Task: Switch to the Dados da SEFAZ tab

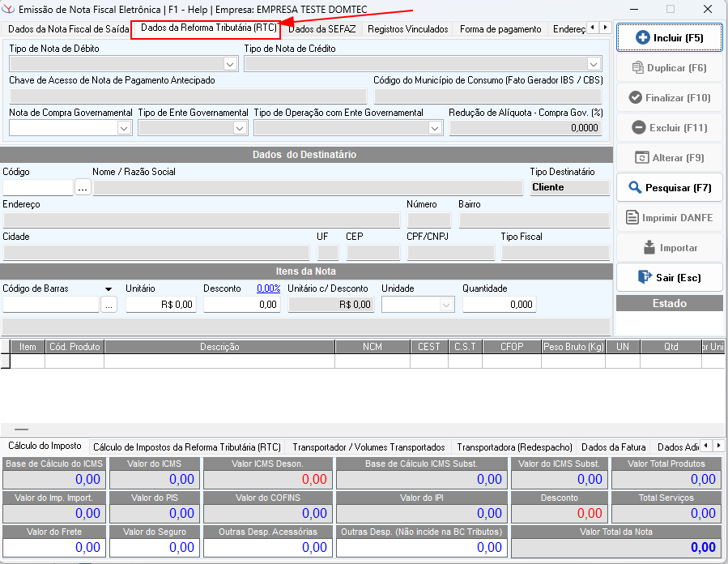Action: point(321,29)
